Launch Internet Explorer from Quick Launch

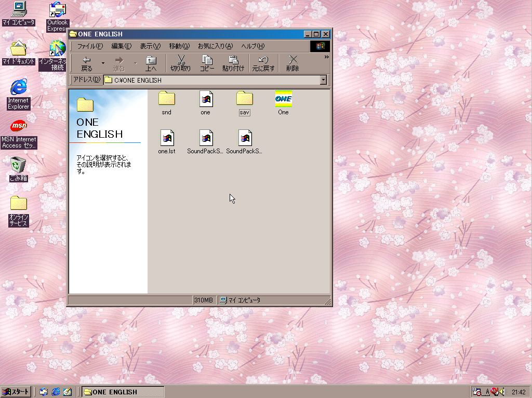coord(56,392)
